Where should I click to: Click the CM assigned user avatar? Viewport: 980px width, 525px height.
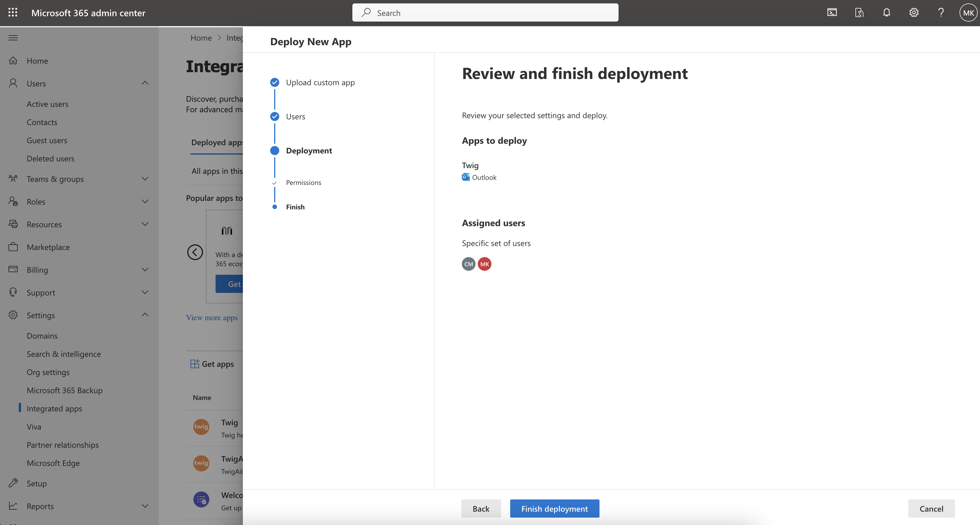[x=468, y=264]
